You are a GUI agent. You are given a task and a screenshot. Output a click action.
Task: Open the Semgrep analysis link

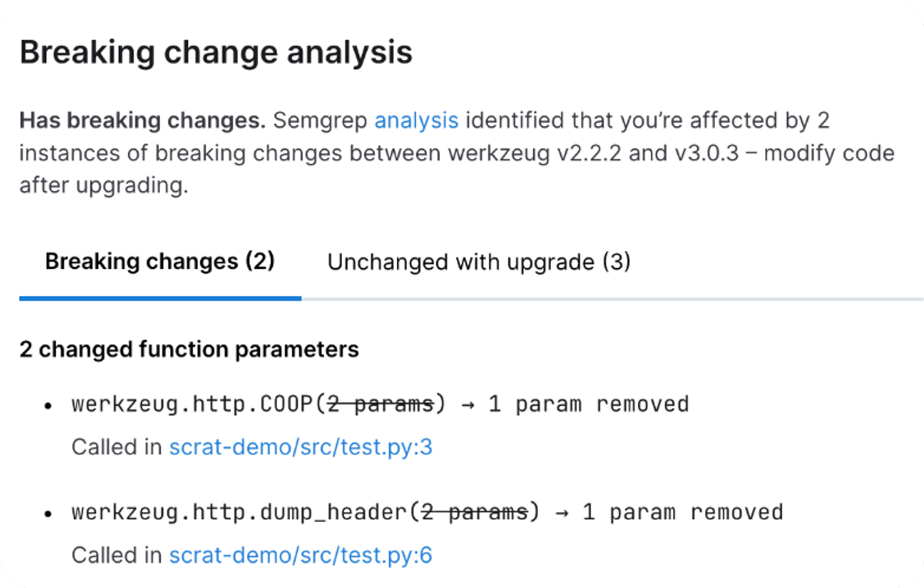pos(416,120)
